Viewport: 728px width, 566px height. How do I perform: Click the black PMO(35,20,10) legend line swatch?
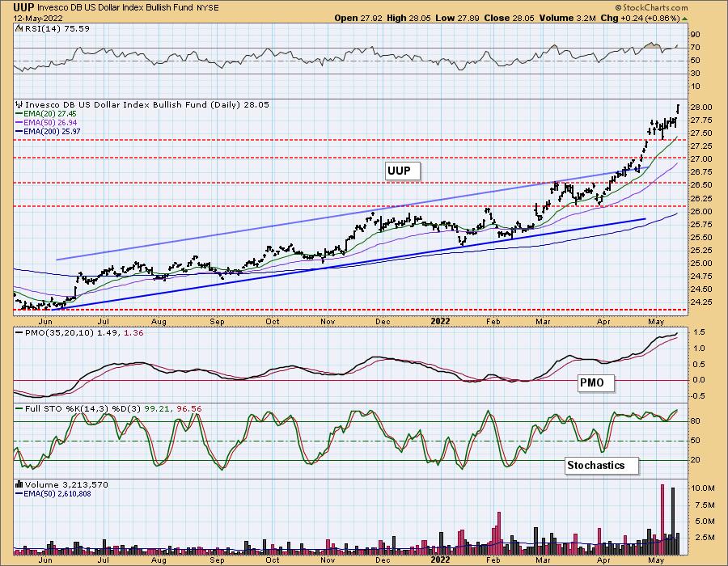click(x=19, y=332)
